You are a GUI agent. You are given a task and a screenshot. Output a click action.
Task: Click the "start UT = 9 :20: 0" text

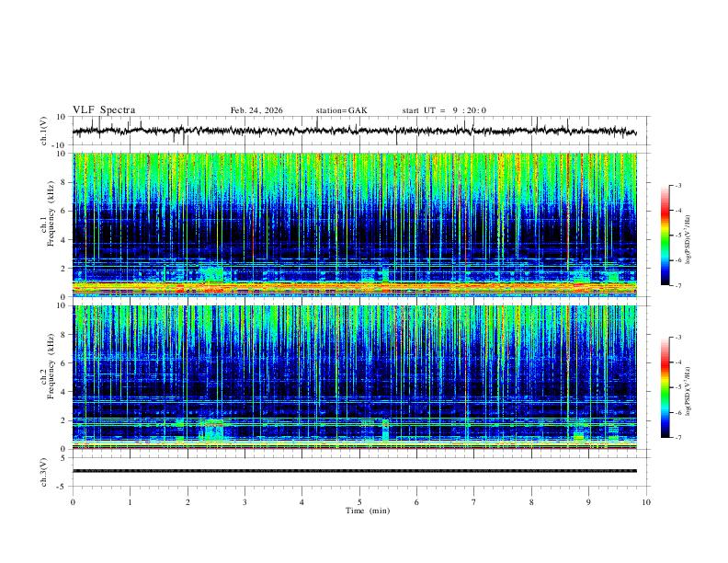click(x=444, y=110)
